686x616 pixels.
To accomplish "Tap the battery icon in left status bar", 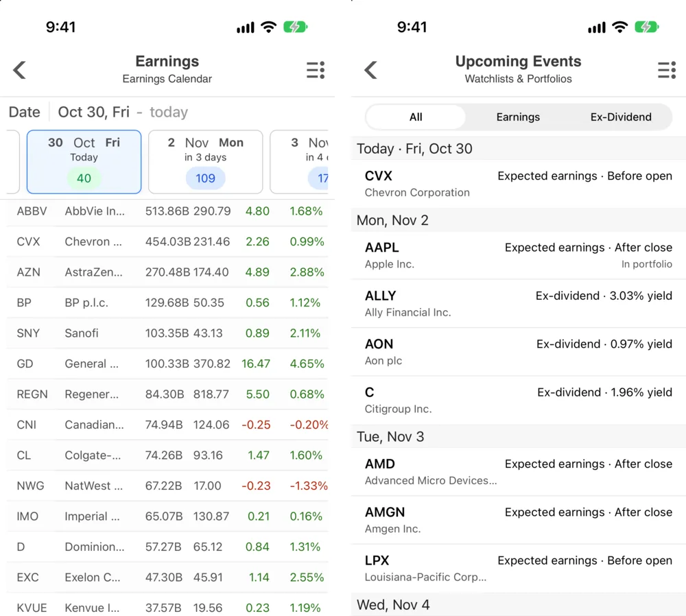I will [296, 27].
